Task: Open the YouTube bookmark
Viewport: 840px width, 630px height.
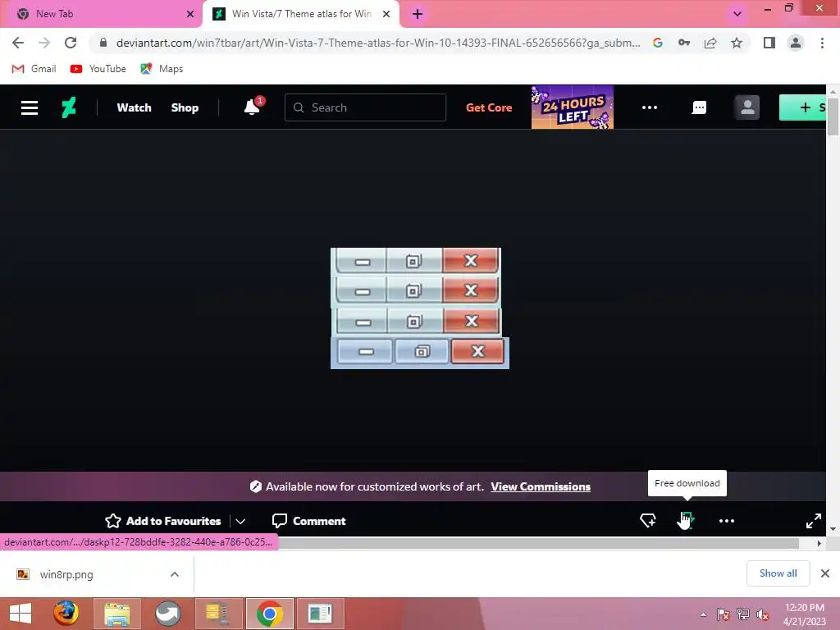Action: (98, 69)
